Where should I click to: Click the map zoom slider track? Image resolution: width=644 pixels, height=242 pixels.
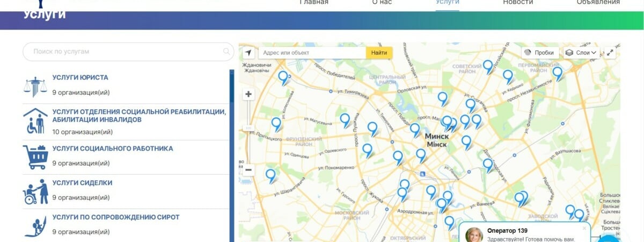[x=248, y=132]
